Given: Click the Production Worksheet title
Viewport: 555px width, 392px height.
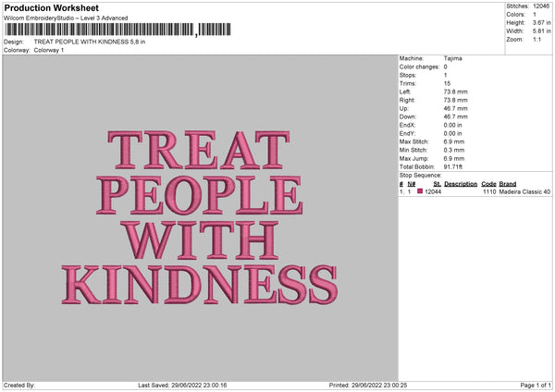Looking at the screenshot, I should [51, 7].
